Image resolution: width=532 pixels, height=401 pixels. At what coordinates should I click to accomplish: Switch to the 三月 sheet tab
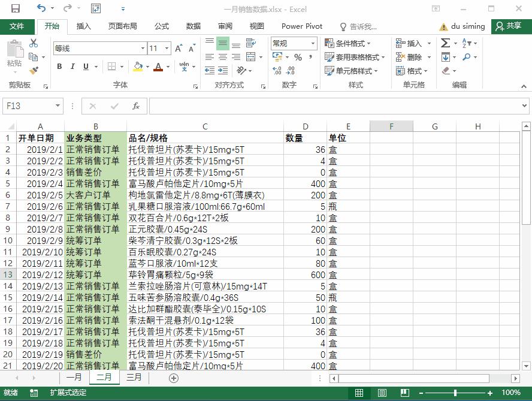click(133, 378)
